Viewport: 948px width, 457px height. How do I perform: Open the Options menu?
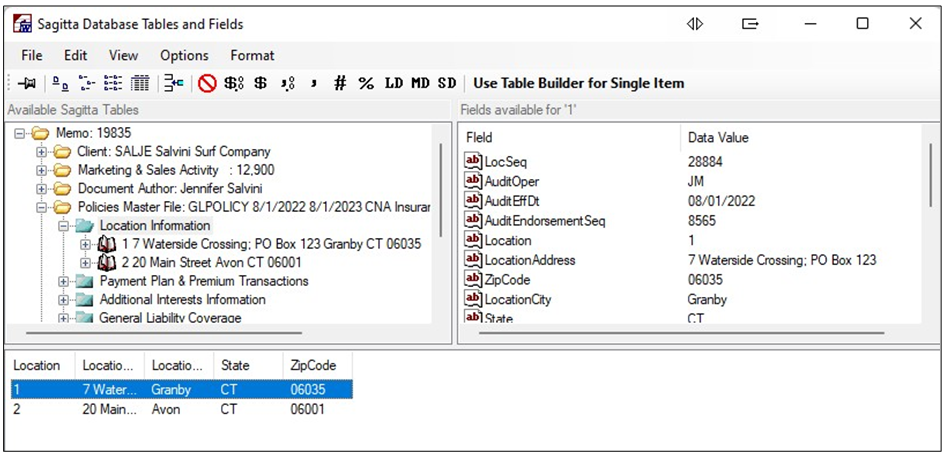coord(184,56)
